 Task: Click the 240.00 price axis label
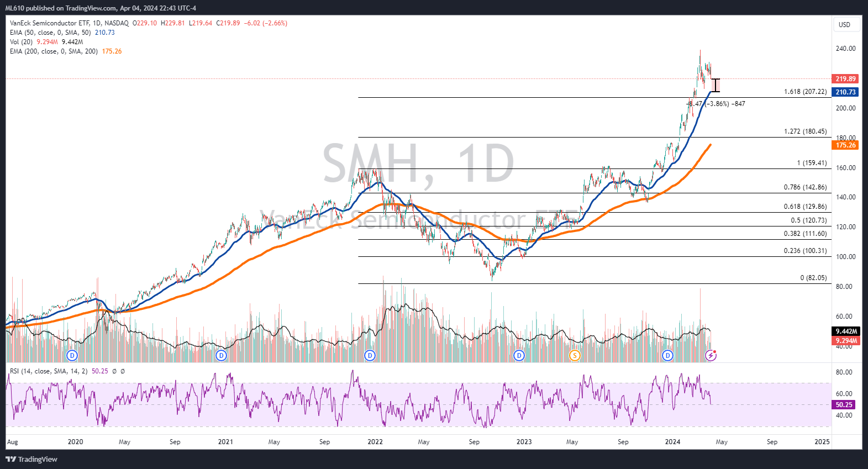(x=845, y=49)
